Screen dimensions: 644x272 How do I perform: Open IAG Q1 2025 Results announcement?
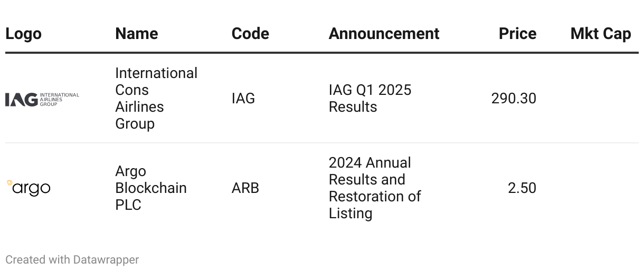[370, 99]
